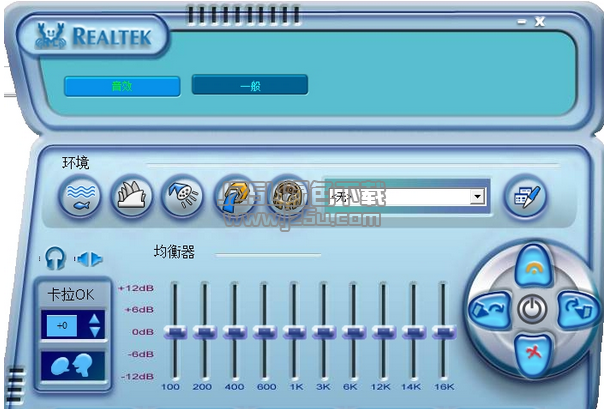Image resolution: width=605 pixels, height=409 pixels.
Task: Click the headphone icon
Action: coord(55,258)
